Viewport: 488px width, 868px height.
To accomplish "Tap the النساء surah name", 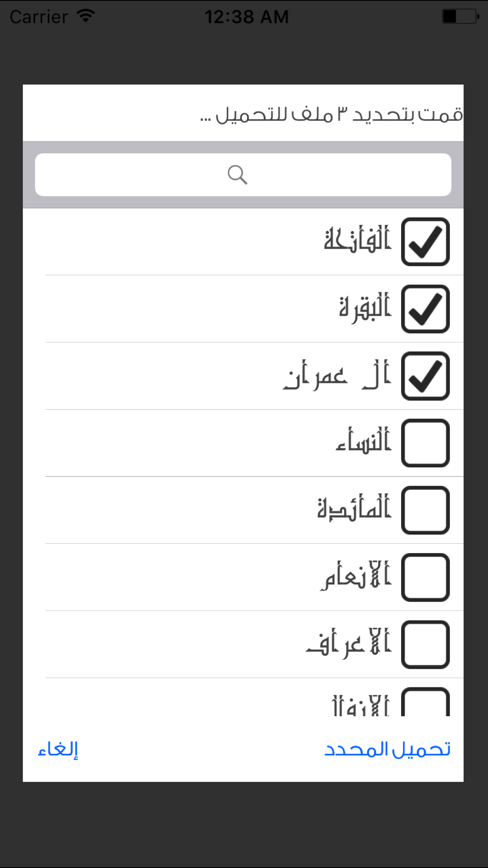I will click(364, 441).
